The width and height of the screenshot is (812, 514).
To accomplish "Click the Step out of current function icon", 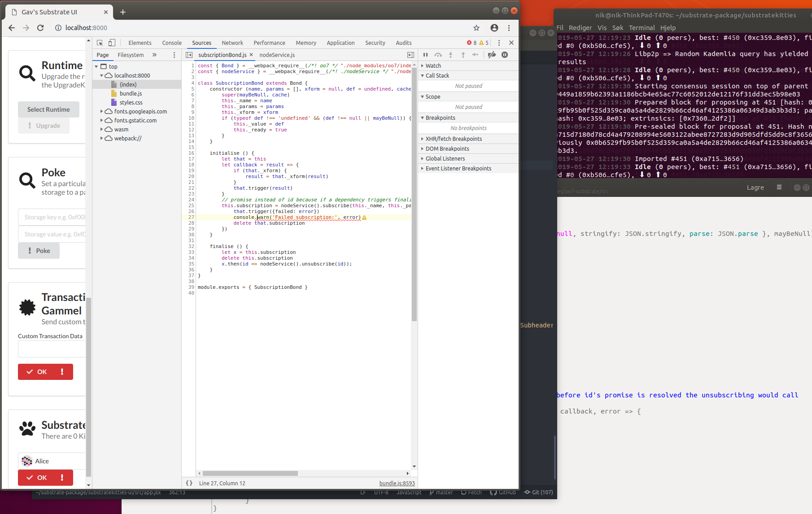I will (x=463, y=55).
